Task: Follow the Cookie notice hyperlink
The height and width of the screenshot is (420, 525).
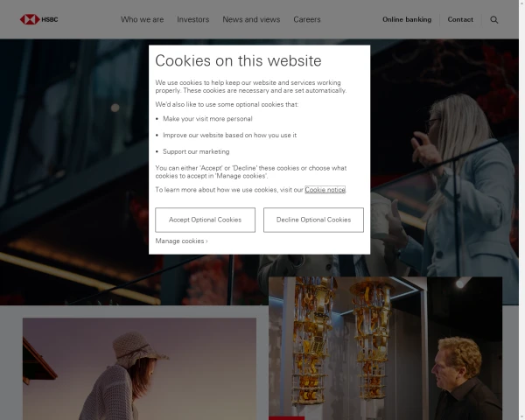Action: 325,190
